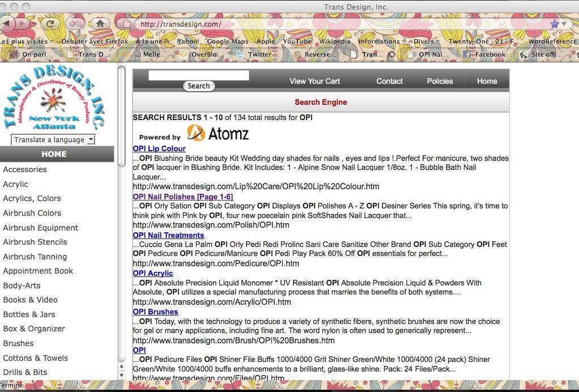
Task: Click the sidebar vertical scrollbar
Action: pos(121,116)
